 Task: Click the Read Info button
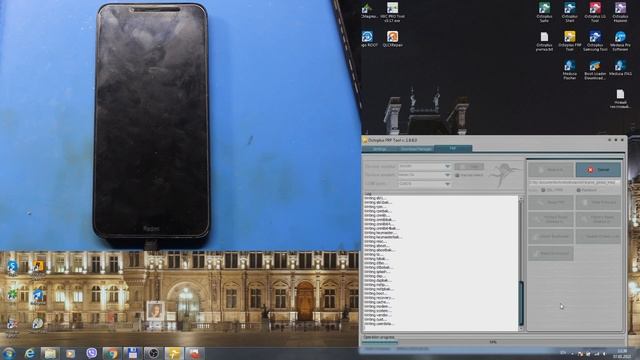pyautogui.click(x=551, y=170)
